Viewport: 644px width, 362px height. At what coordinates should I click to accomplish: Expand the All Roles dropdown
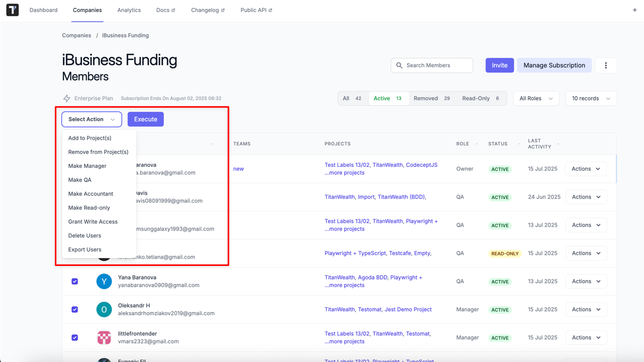tap(536, 99)
